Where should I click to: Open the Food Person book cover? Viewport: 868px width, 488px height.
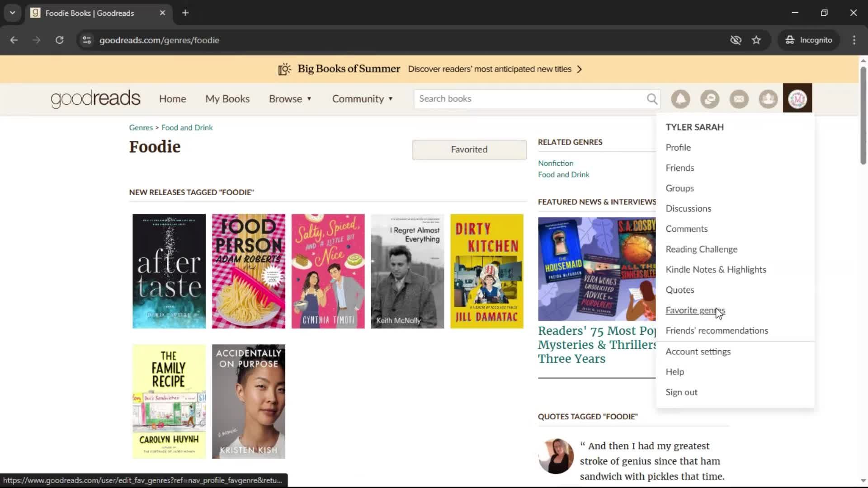[249, 271]
